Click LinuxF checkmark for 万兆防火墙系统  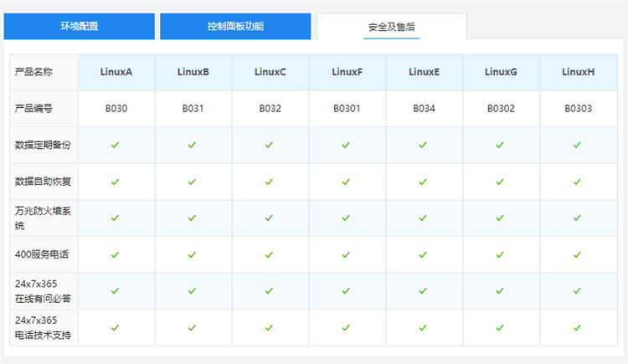click(346, 218)
